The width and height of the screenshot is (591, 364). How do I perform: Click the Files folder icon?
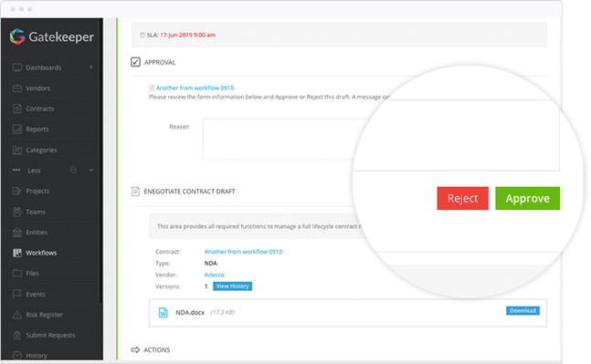coord(17,273)
